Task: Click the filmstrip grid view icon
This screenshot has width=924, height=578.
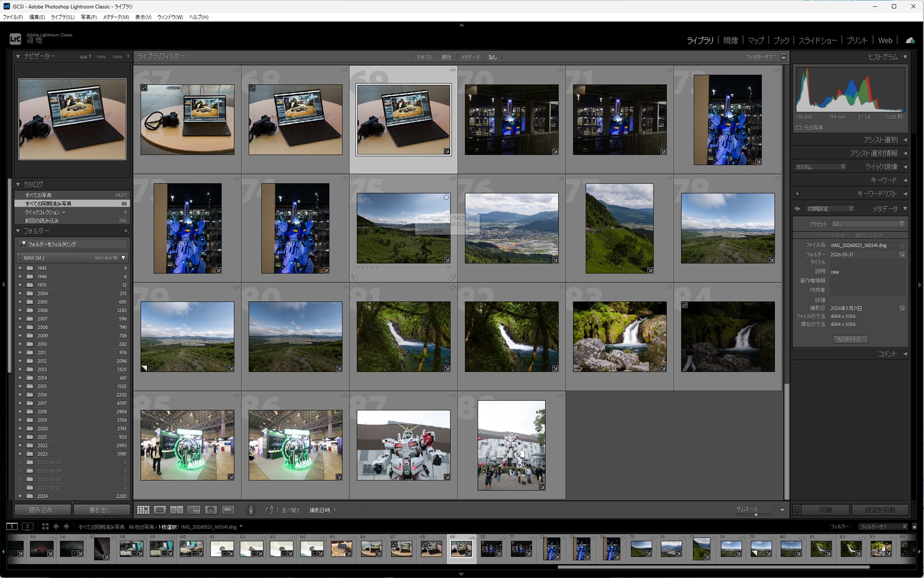Action: 45,527
